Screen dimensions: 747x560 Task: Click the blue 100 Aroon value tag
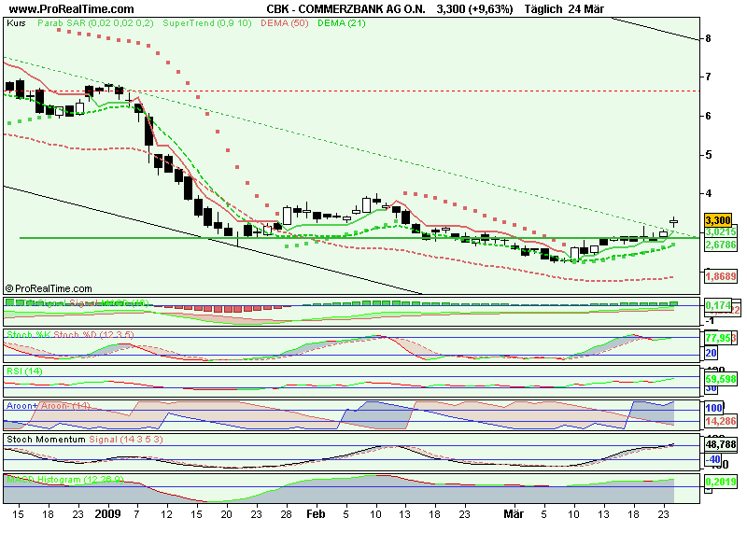(x=713, y=408)
